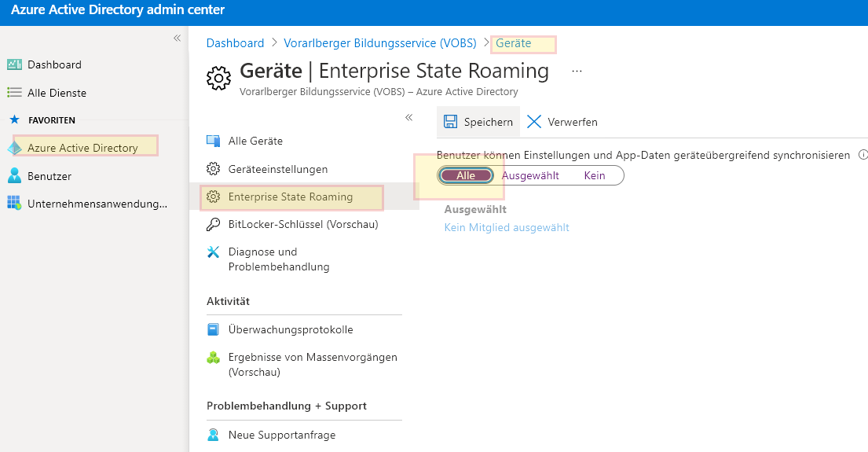Image resolution: width=868 pixels, height=452 pixels.
Task: Click the BitLocker-Schlüssel key icon
Action: coord(213,225)
